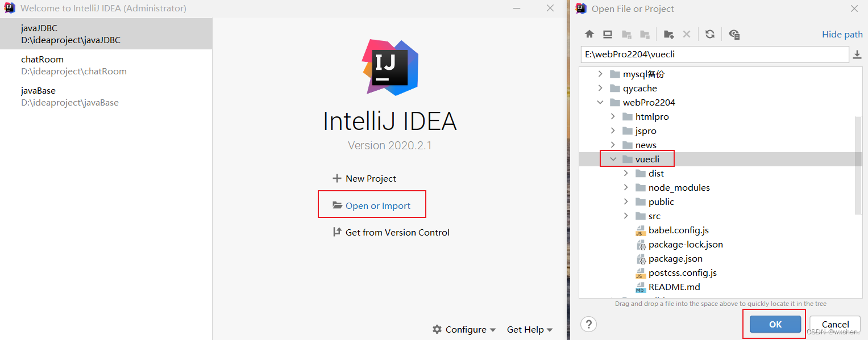Expand the node_modules folder
Screen dimensions: 868x340
(626, 187)
